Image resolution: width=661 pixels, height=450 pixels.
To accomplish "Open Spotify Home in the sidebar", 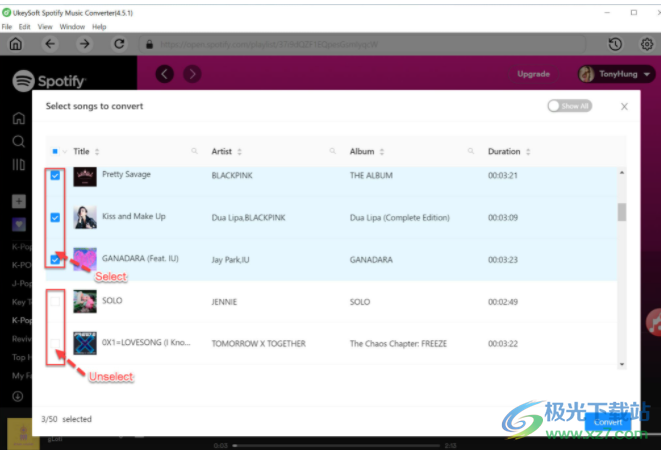I will point(19,118).
